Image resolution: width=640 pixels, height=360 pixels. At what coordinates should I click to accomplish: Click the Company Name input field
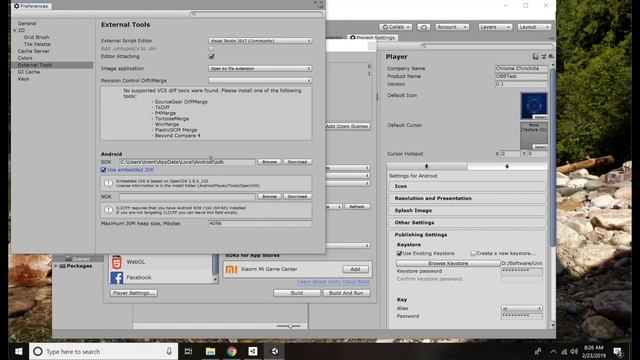point(521,69)
